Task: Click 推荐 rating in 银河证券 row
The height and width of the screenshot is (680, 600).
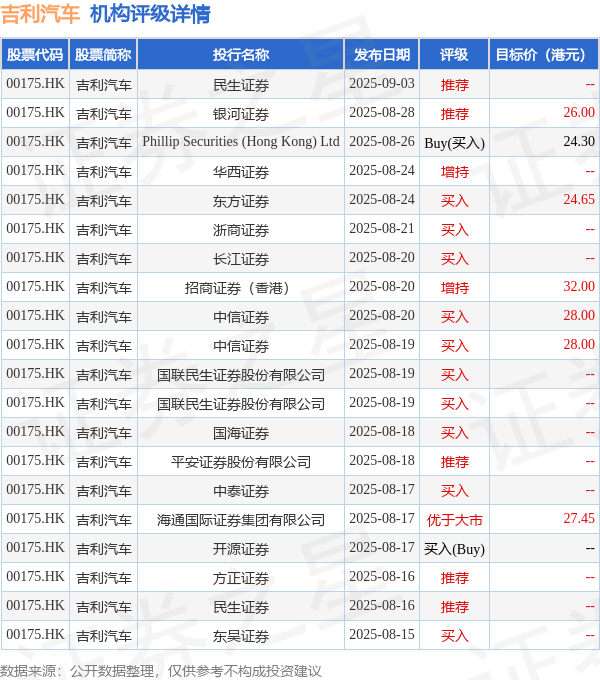Action: [x=454, y=114]
